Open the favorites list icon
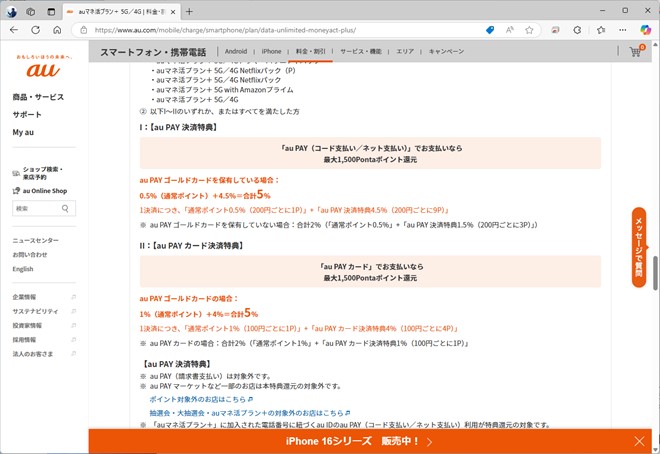660x454 pixels. coord(601,30)
